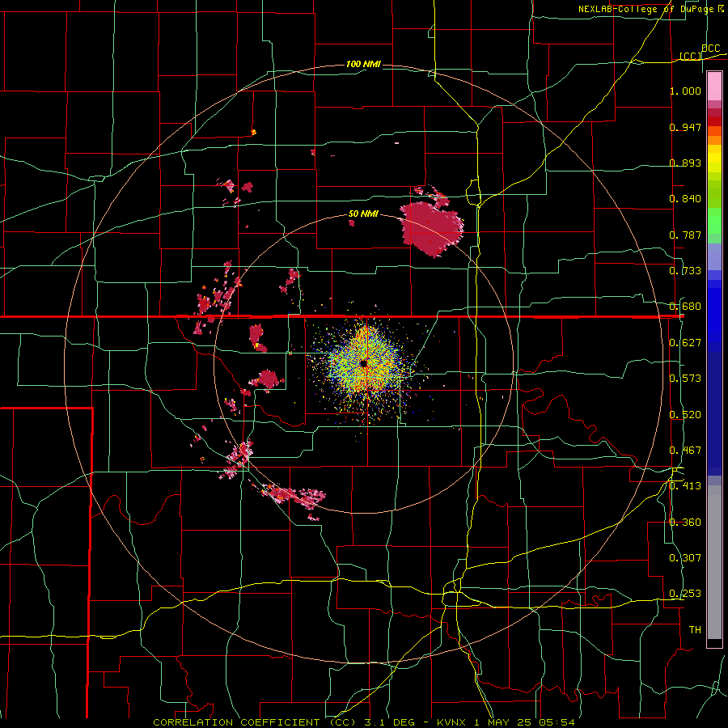This screenshot has width=728, height=728.
Task: Select the 0.680 scale value
Action: 685,307
